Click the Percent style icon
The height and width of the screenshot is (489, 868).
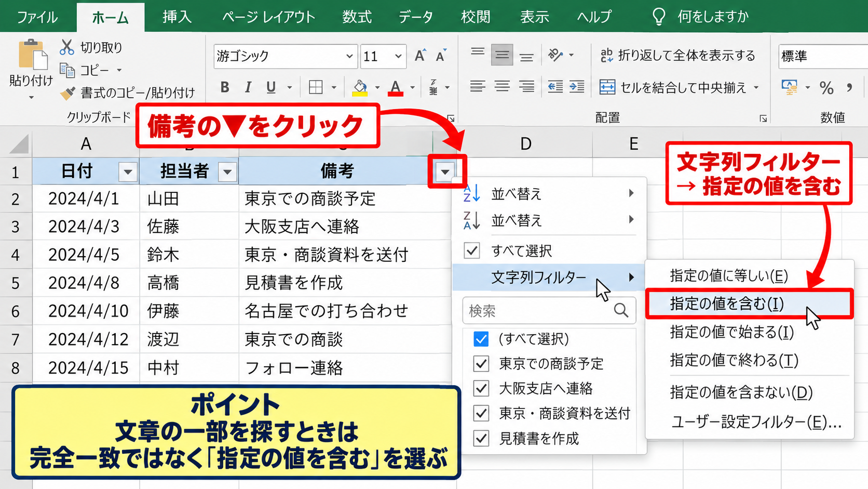[x=826, y=88]
